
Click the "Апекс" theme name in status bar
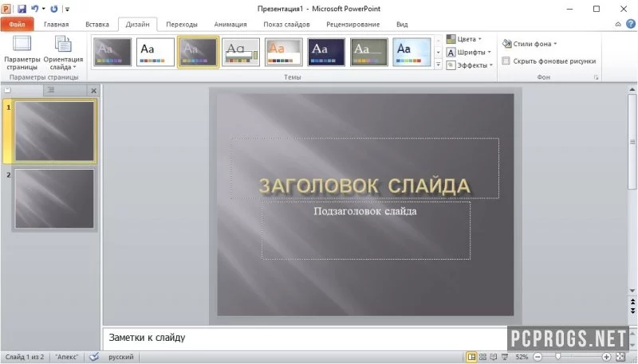(67, 357)
